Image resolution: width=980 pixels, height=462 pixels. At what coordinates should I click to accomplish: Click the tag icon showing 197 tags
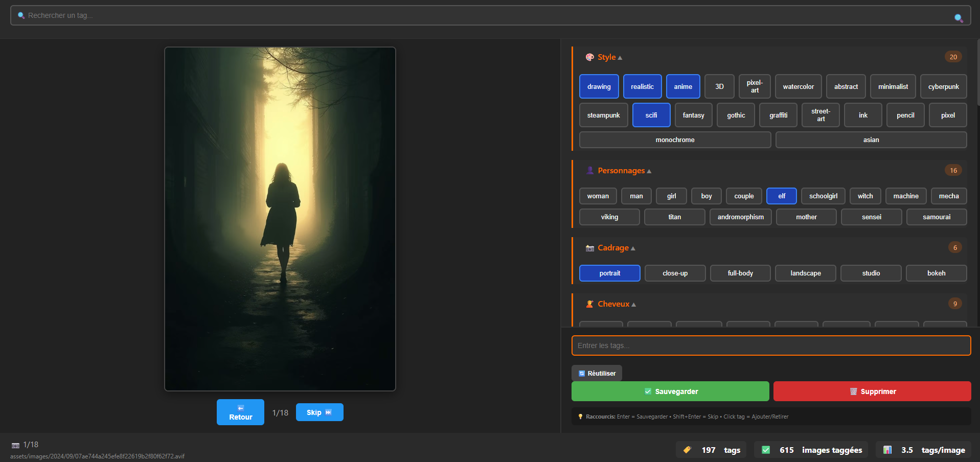click(688, 450)
